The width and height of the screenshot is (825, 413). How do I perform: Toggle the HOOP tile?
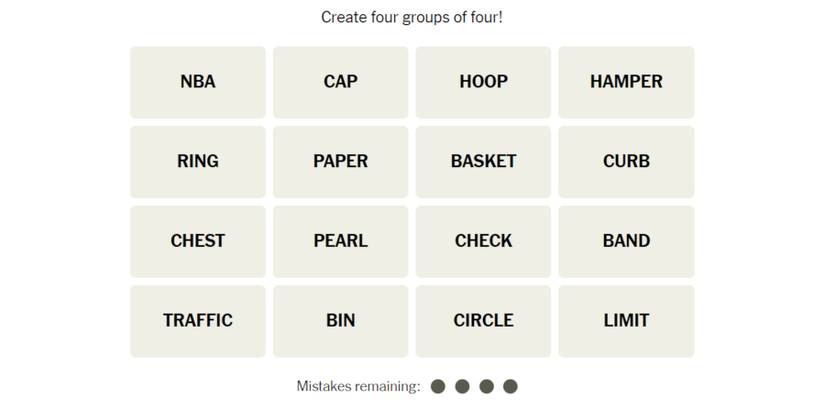483,82
